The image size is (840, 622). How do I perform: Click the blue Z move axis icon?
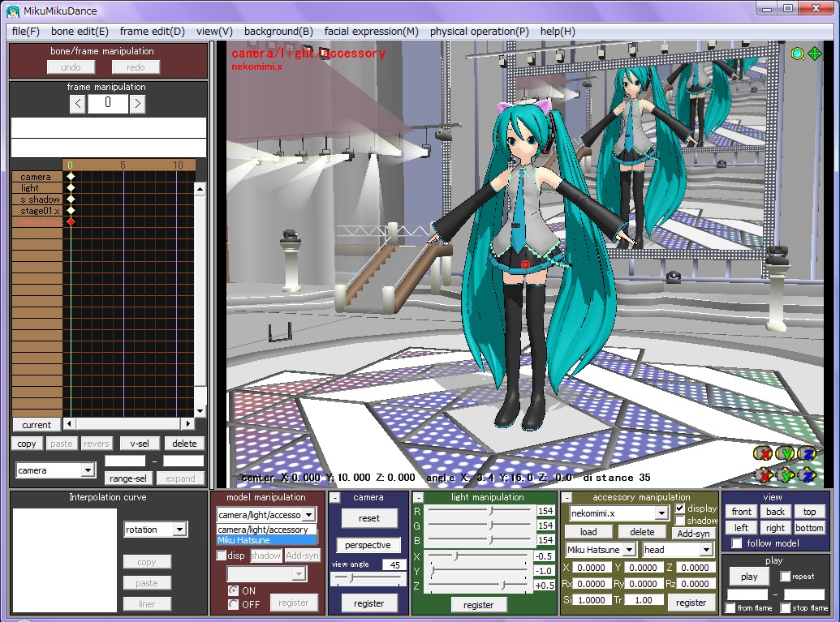[808, 474]
